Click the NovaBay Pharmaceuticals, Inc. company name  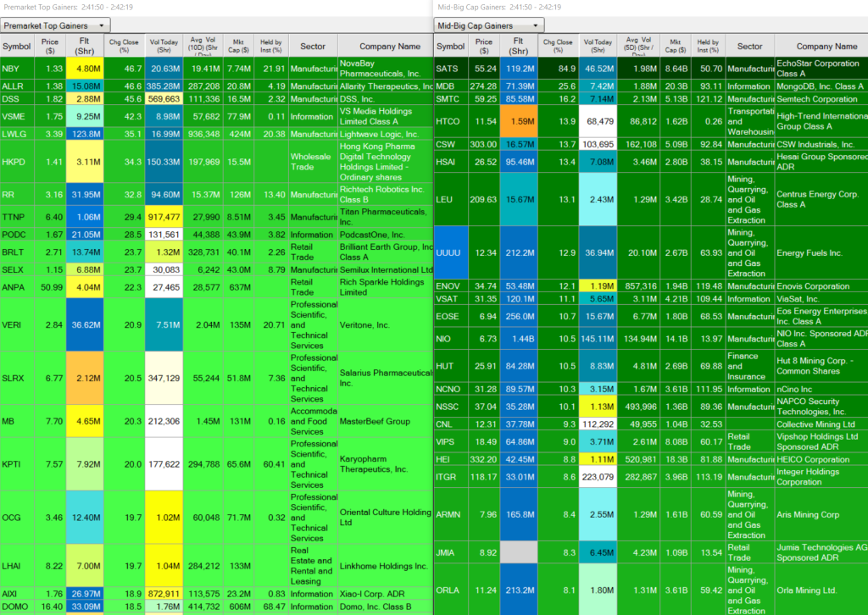(380, 69)
